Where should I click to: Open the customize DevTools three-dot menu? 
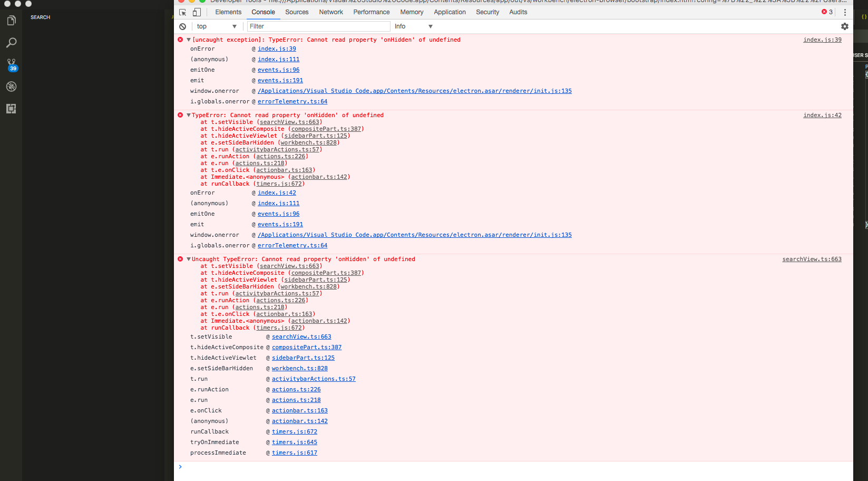point(845,12)
